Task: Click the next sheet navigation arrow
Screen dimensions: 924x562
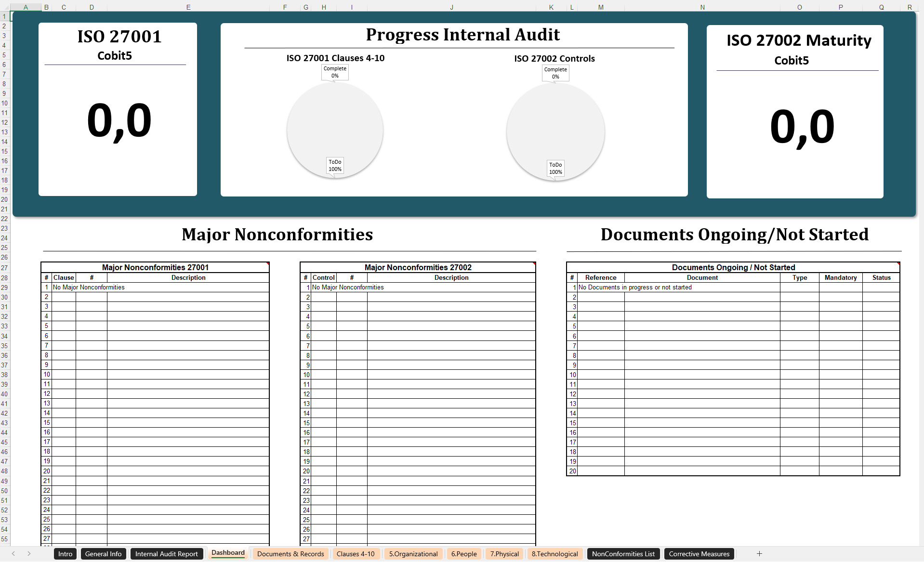Action: point(29,553)
